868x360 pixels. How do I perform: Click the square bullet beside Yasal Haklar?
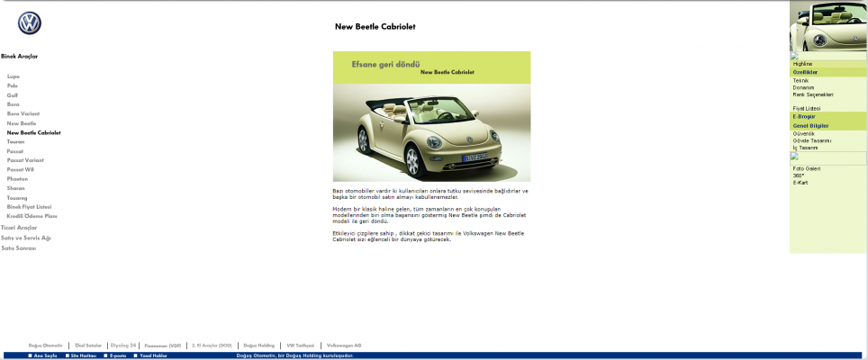[136, 356]
